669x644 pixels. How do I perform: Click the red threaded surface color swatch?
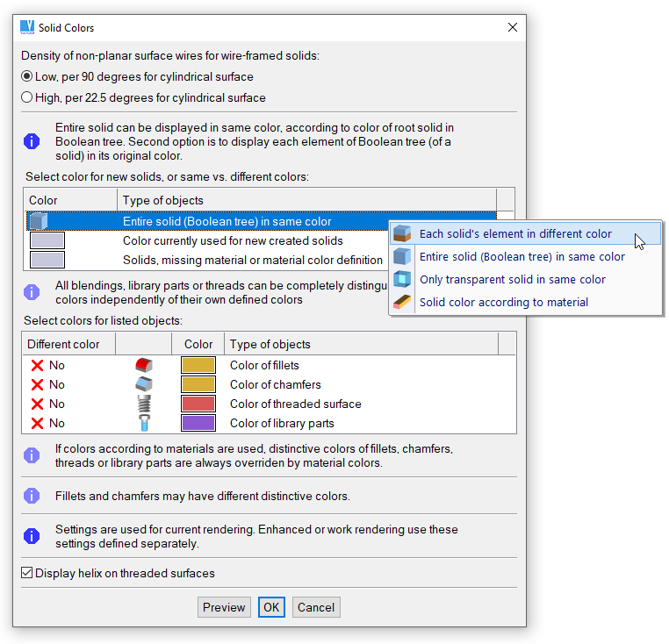(198, 404)
